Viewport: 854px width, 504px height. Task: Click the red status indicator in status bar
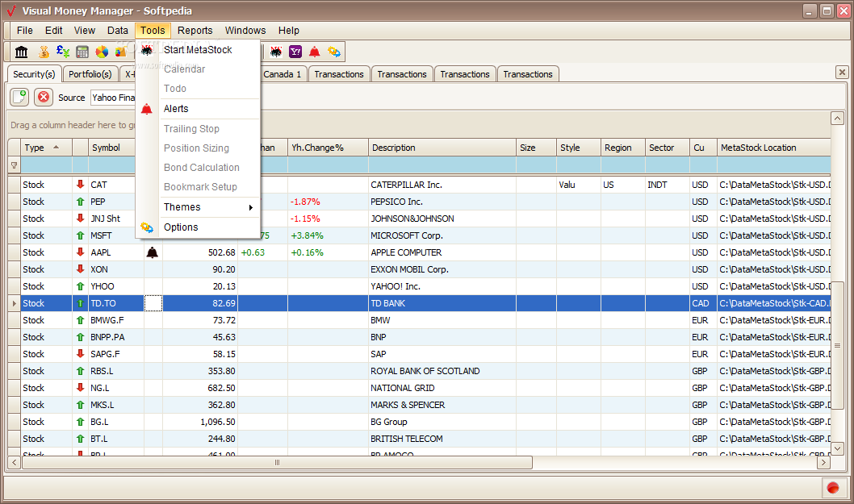pos(833,488)
